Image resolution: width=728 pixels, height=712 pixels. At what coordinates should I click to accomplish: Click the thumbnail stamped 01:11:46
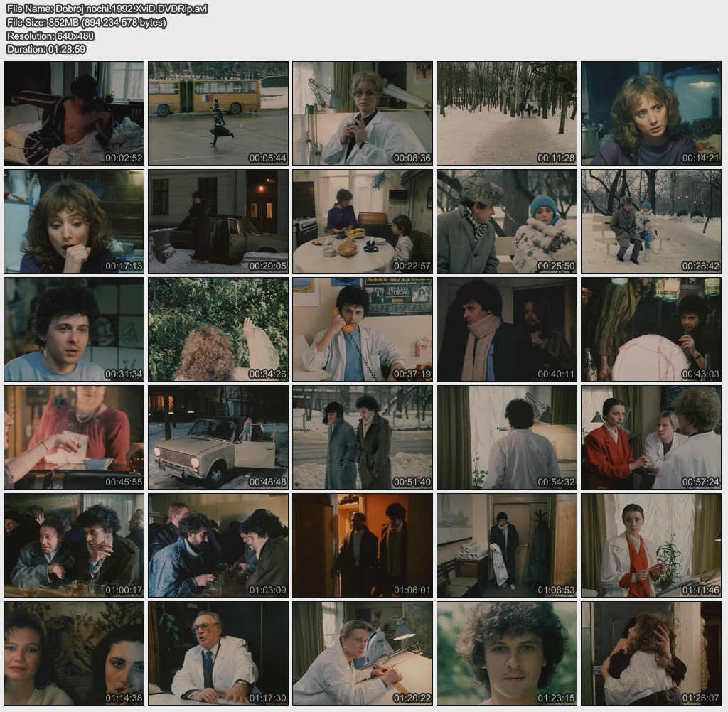(651, 546)
